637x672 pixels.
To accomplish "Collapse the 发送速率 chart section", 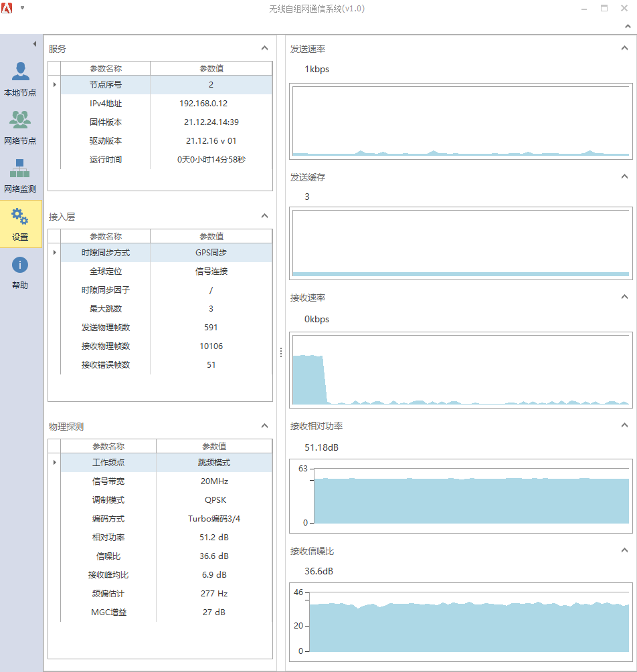I will tap(624, 48).
